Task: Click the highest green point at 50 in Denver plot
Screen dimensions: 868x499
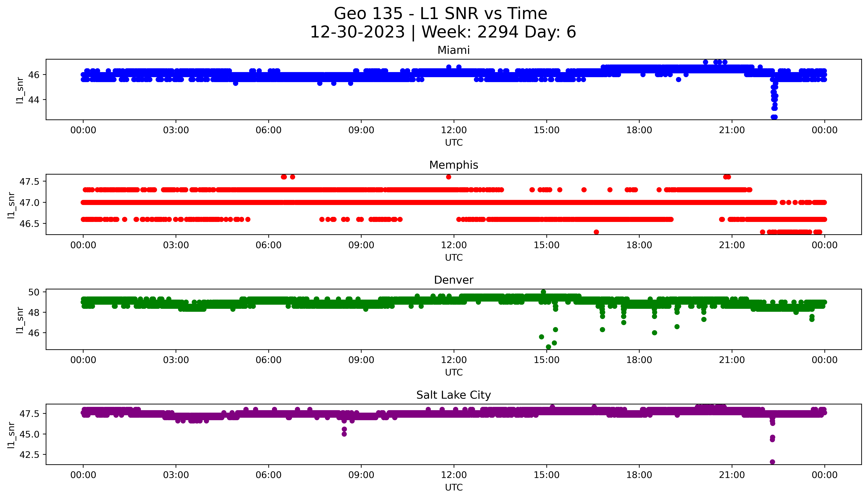Action: [543, 292]
